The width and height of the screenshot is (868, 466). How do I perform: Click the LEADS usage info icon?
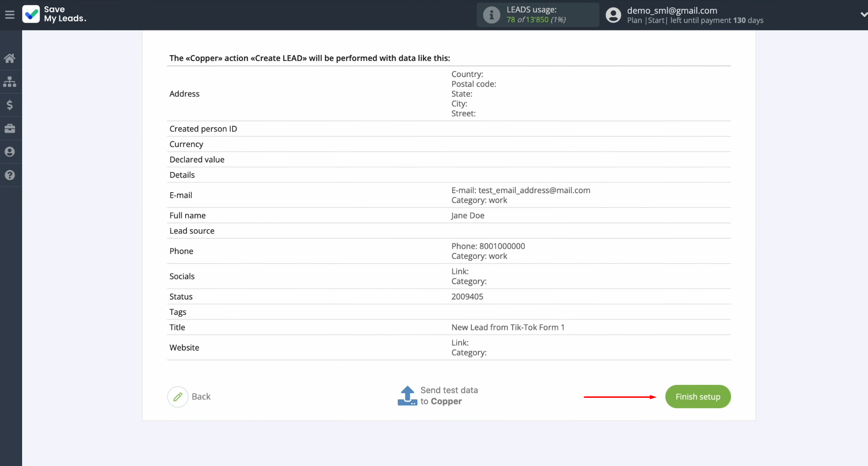tap(492, 15)
